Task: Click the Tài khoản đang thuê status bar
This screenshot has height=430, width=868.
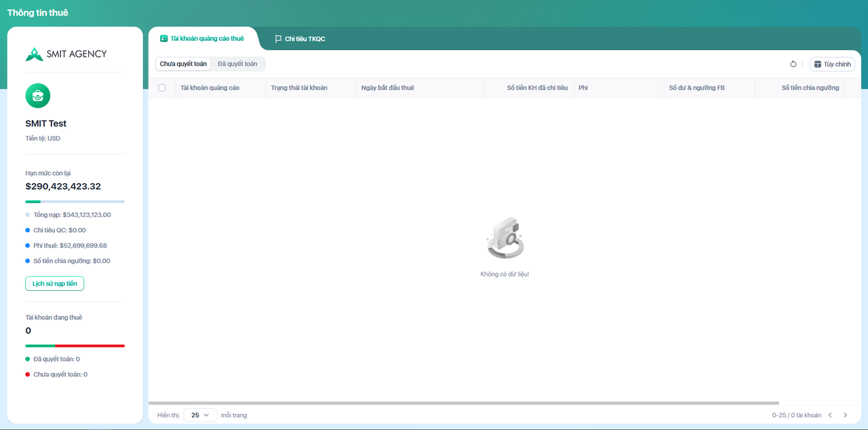Action: (x=75, y=346)
